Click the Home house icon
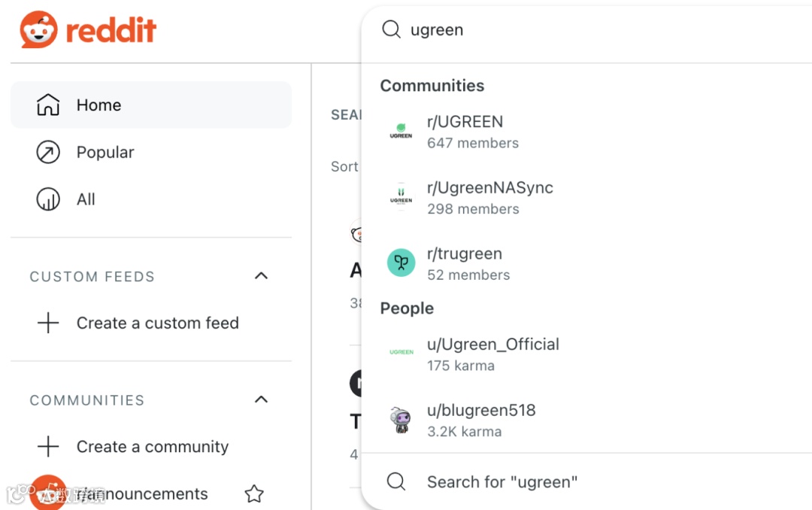Screen dimensions: 812x510 [x=48, y=105]
